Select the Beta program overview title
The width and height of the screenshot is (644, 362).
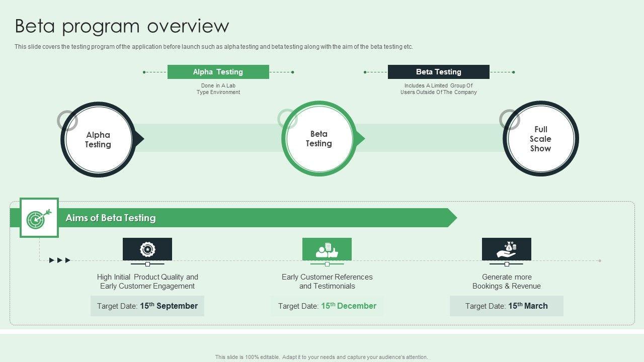click(x=122, y=26)
